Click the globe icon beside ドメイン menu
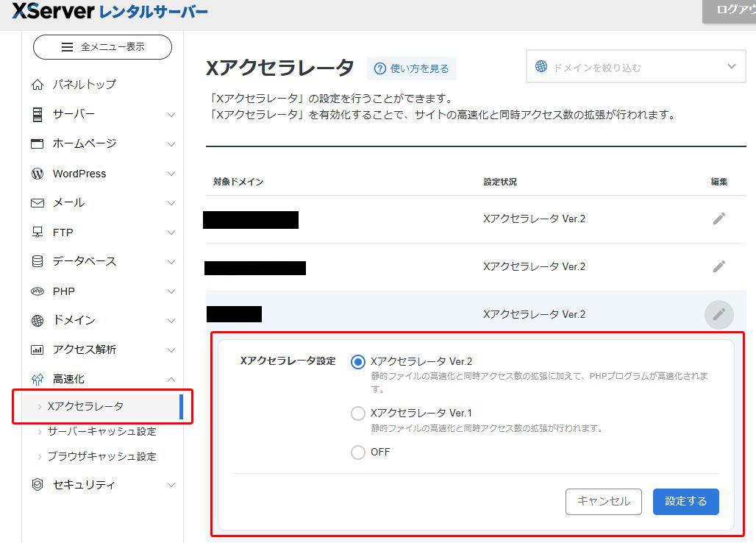Image resolution: width=756 pixels, height=543 pixels. 37,321
